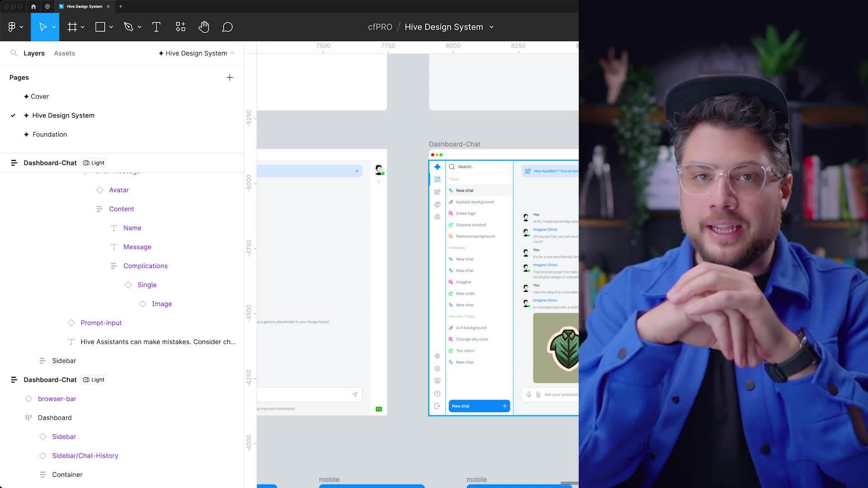Viewport: 868px width, 488px height.
Task: Select the Content layer
Action: click(x=122, y=209)
